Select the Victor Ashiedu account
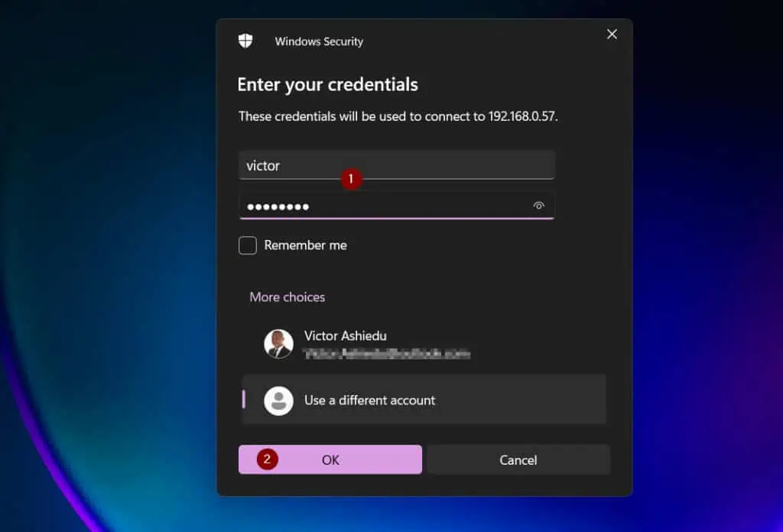 [424, 344]
